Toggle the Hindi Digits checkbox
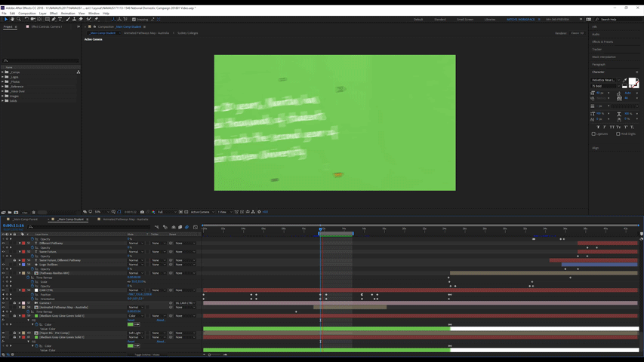 pos(618,133)
